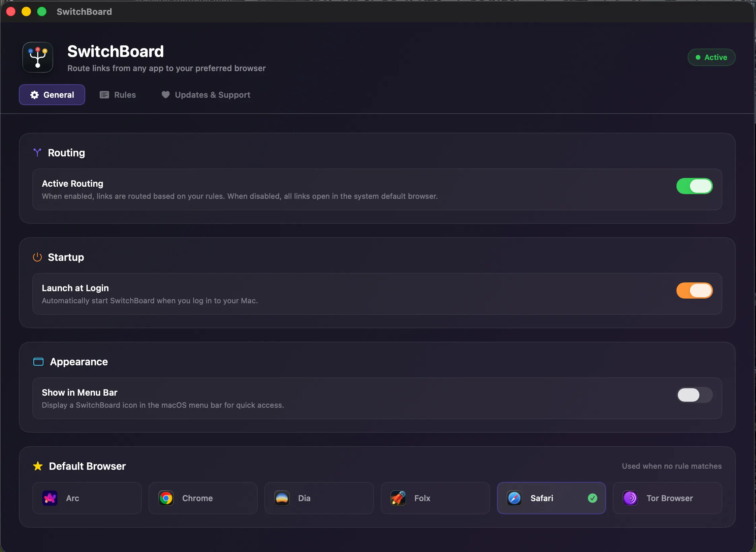
Task: Click the Startup section power icon
Action: tap(37, 257)
